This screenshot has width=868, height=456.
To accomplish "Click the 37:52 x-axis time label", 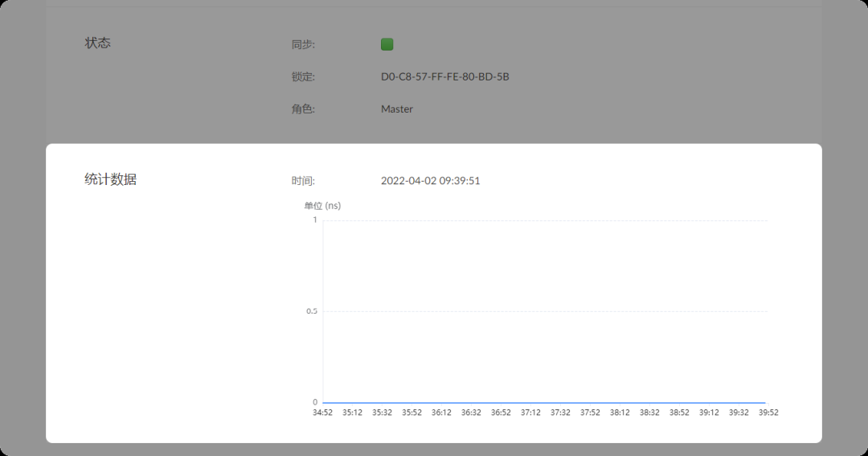I will click(x=590, y=413).
